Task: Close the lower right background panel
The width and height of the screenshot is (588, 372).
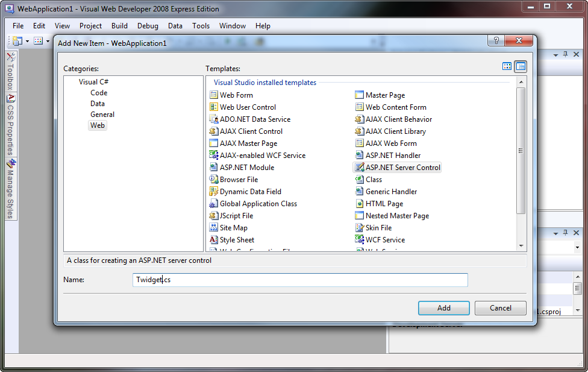Action: click(x=577, y=233)
